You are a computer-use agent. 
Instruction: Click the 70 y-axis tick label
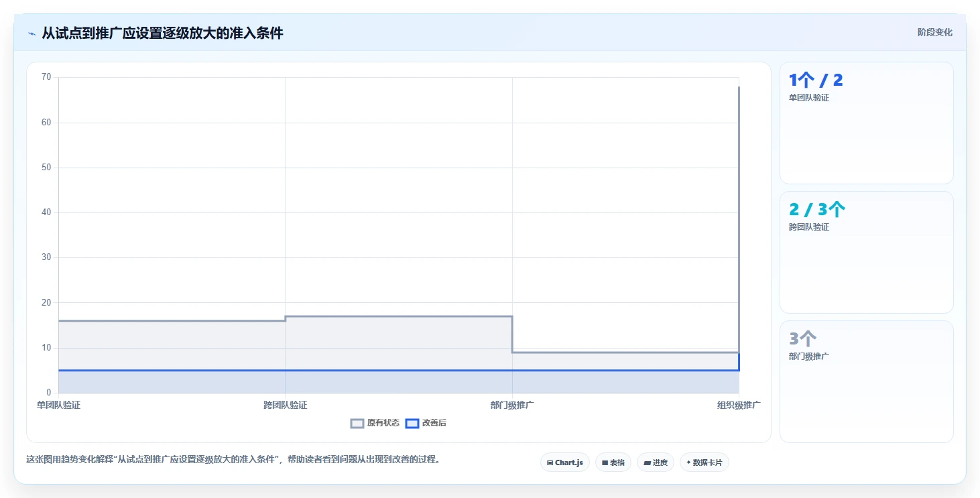(46, 77)
